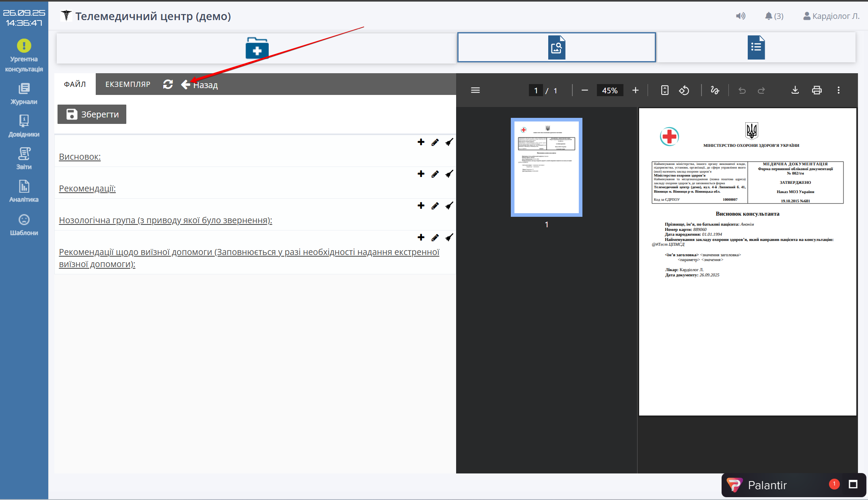The image size is (868, 500).
Task: Rotate PDF page counterclockwise
Action: (684, 90)
